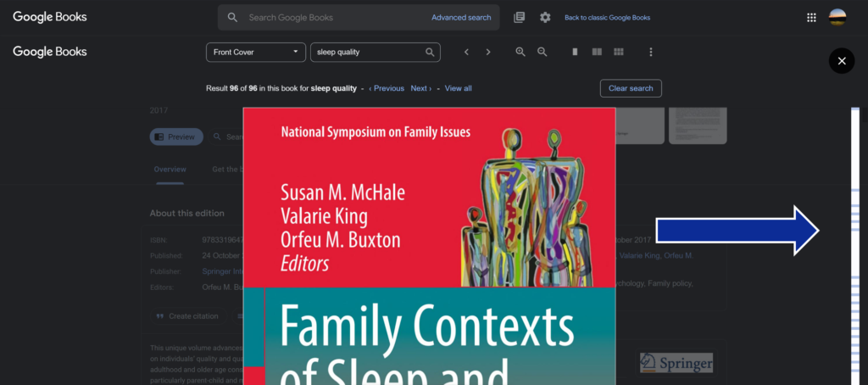
Task: Click the search icon next to sleep quality
Action: [x=430, y=52]
